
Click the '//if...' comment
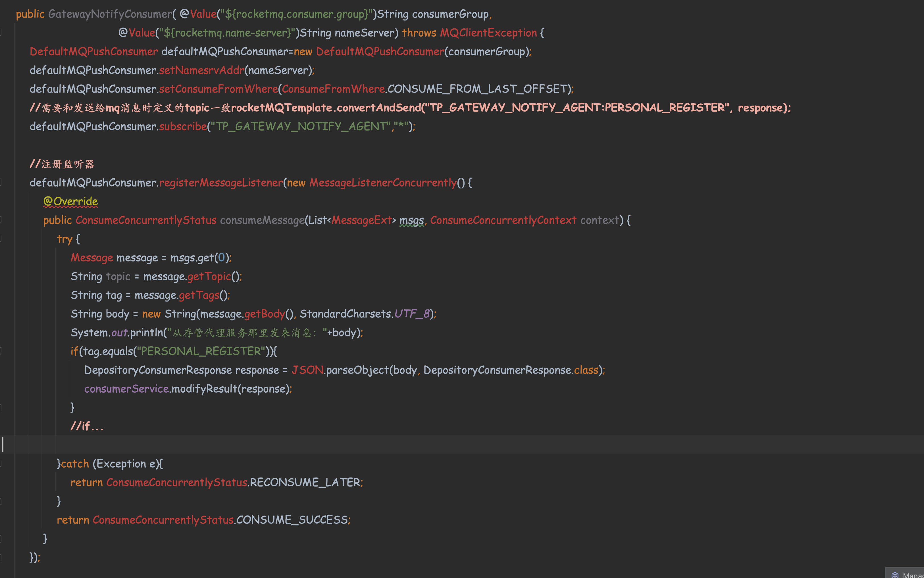87,427
